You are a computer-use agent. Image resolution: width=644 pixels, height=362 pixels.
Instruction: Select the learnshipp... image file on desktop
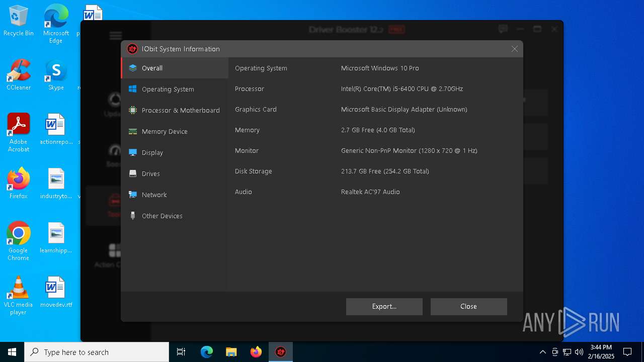pyautogui.click(x=56, y=238)
